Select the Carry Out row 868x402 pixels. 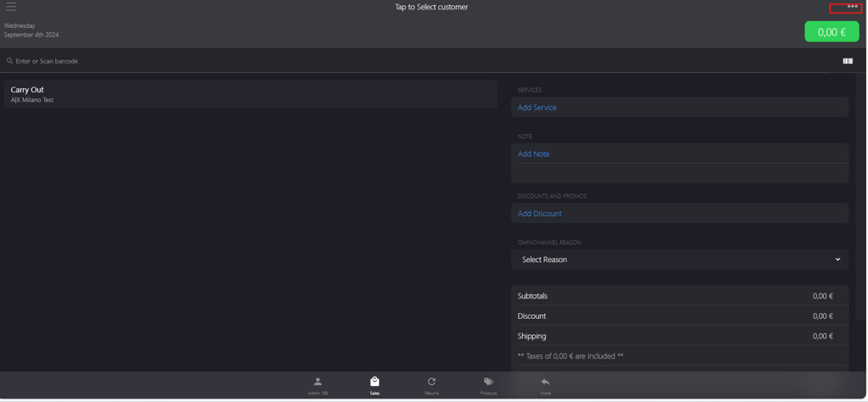point(250,94)
